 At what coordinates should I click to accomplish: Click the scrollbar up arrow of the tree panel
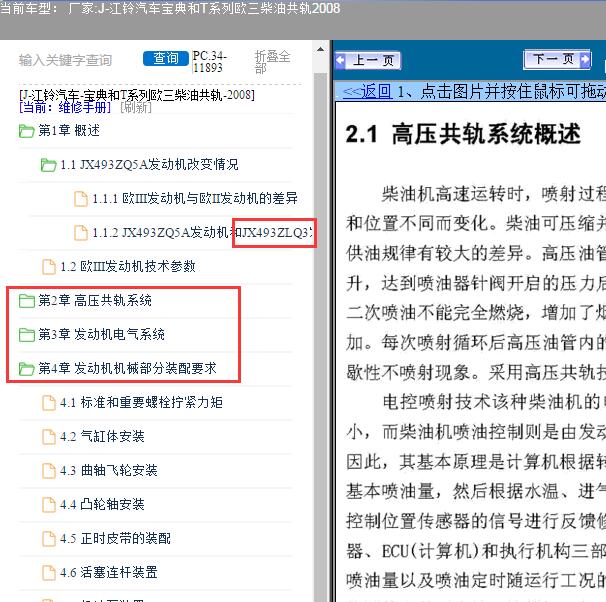point(320,49)
